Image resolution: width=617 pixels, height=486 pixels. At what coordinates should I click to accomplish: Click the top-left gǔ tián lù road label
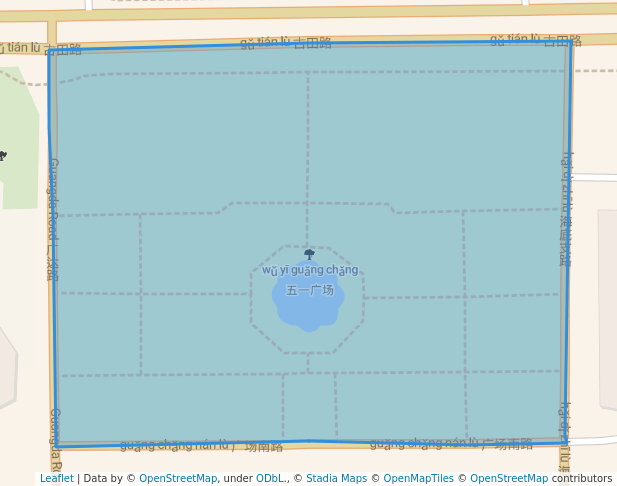click(40, 48)
